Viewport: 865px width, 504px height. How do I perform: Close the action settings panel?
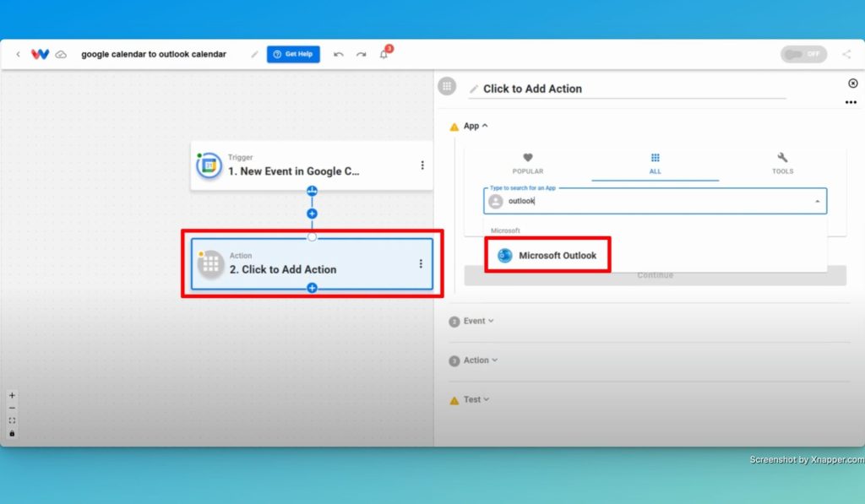853,84
